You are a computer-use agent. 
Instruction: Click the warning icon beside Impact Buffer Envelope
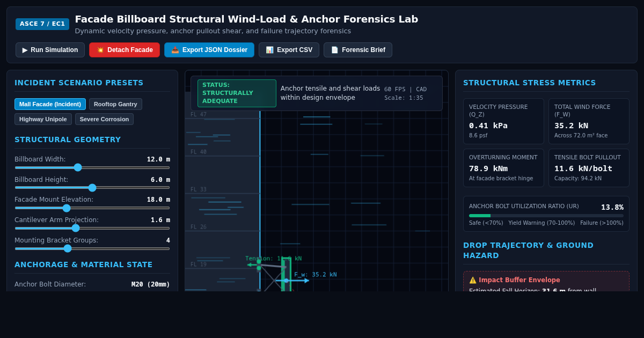[473, 280]
